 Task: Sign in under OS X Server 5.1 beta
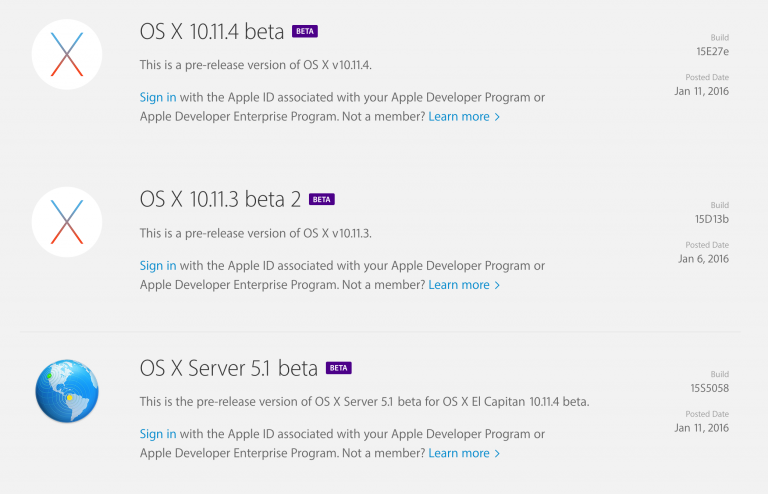click(x=158, y=434)
